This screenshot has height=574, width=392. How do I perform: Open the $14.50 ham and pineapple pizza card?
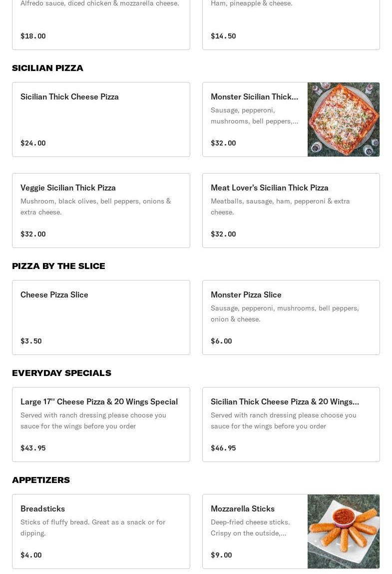[291, 25]
